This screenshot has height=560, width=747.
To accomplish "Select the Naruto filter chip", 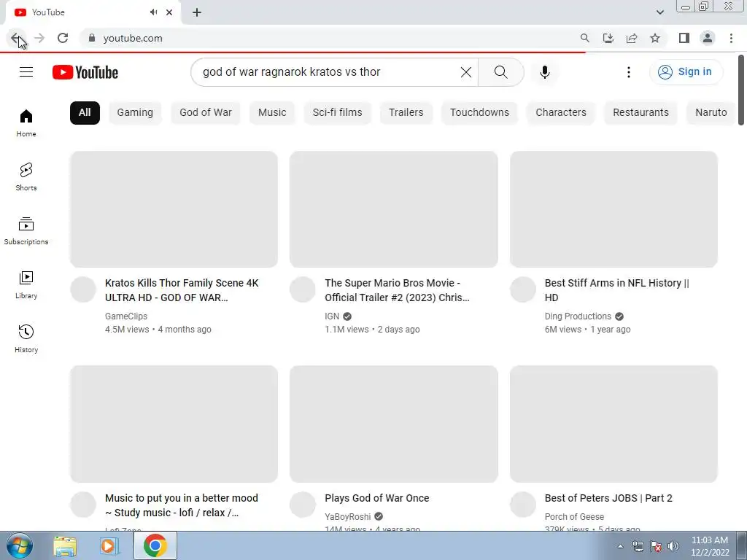I will coord(711,113).
